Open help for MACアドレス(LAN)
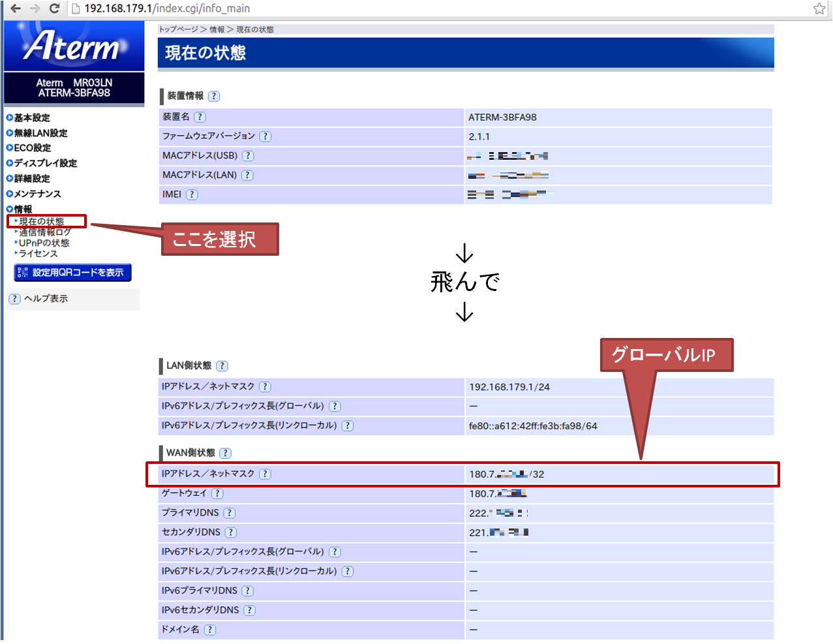Viewport: 833px width, 644px height. [x=247, y=175]
